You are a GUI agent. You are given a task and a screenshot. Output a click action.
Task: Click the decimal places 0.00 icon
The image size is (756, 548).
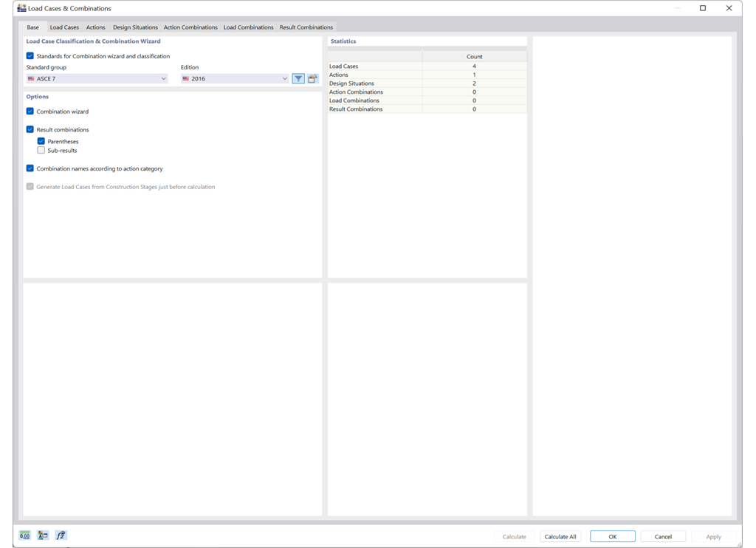(24, 535)
